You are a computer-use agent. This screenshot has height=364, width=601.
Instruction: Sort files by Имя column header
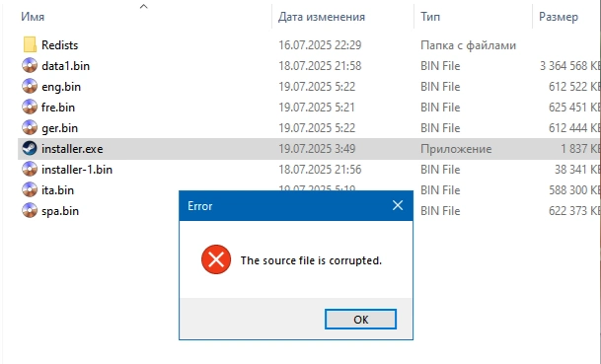(x=33, y=17)
